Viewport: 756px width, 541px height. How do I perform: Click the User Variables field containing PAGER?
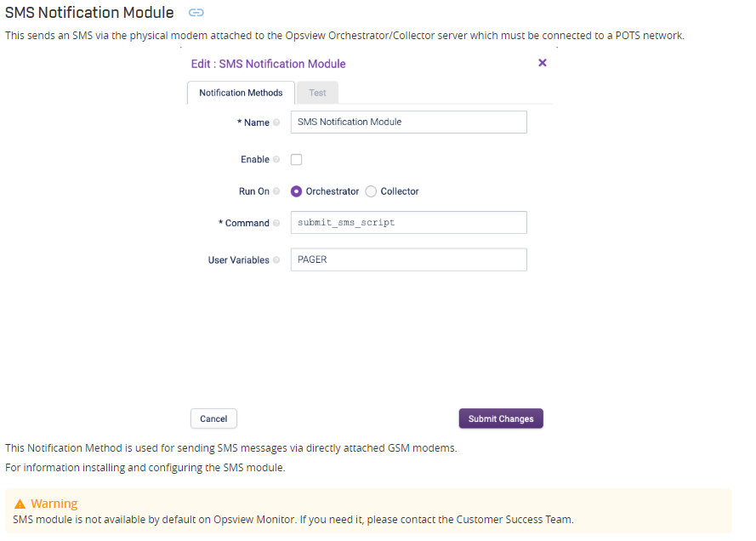point(408,259)
